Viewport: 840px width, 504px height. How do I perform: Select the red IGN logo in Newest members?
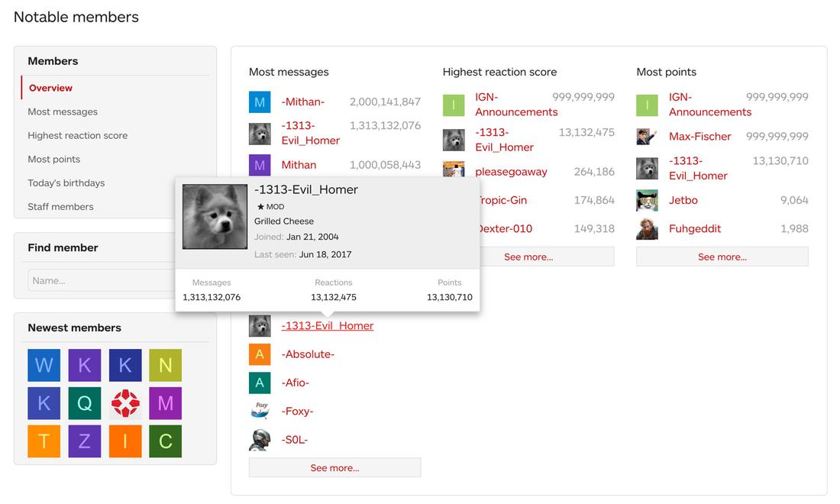tap(125, 402)
